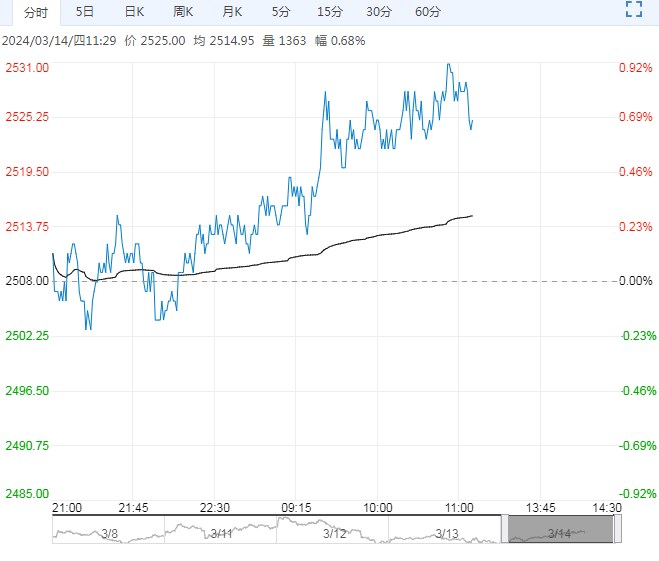Choose the 15分 interval tab
This screenshot has width=659, height=561.
coord(330,12)
